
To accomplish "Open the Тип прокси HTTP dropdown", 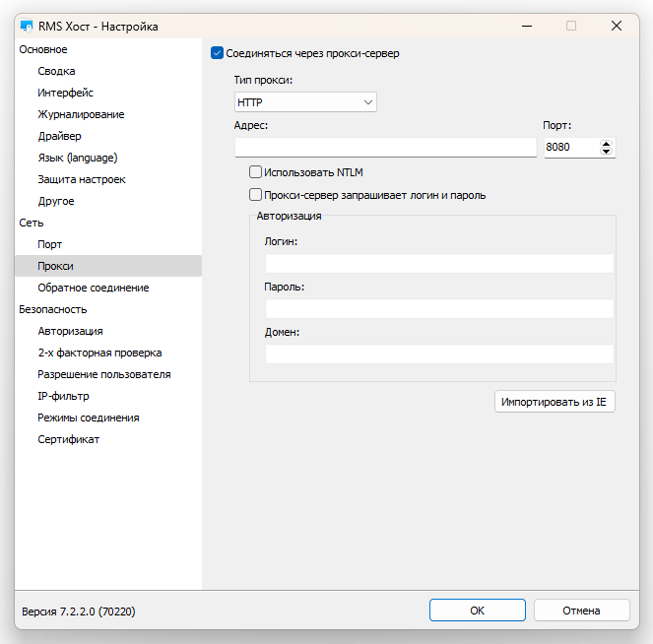I will [x=305, y=102].
